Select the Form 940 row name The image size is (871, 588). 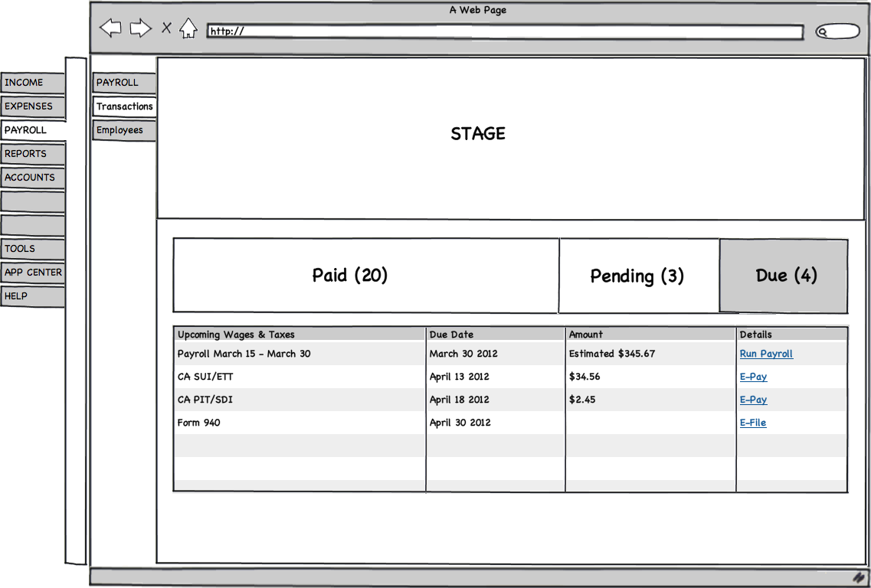point(198,423)
